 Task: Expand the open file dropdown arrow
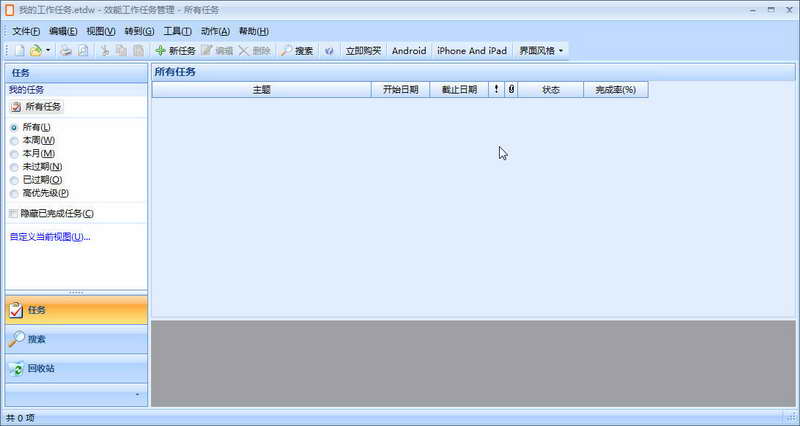[48, 51]
